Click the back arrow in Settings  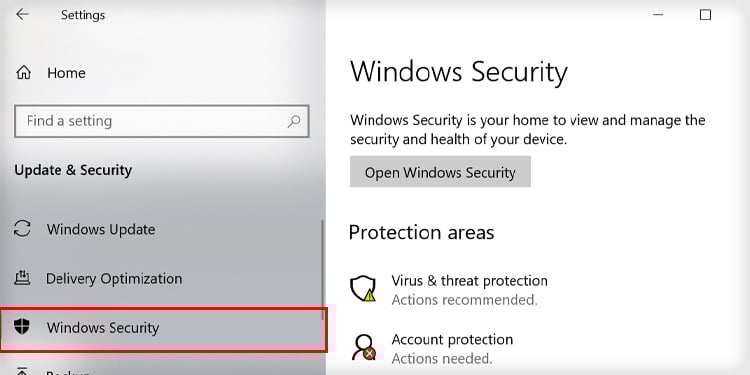[x=22, y=14]
